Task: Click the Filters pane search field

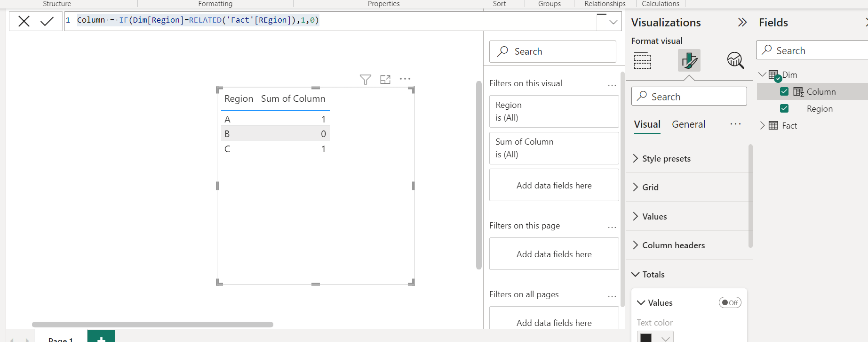Action: 553,51
